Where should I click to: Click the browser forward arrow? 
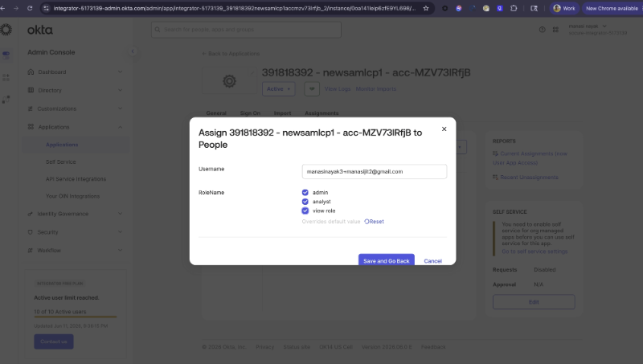[16, 8]
